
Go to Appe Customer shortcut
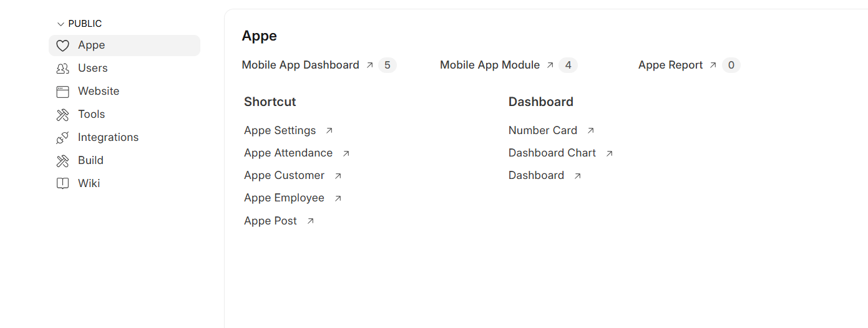[284, 175]
